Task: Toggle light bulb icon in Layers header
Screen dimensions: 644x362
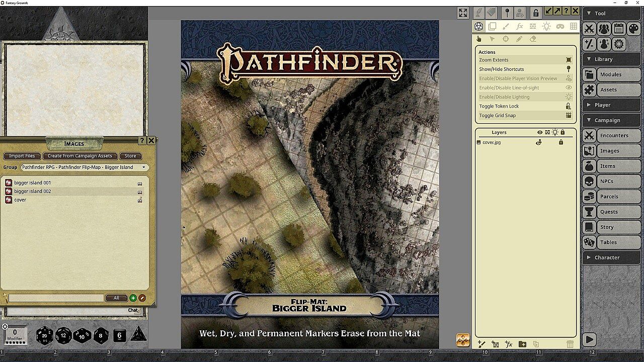Action: (x=555, y=133)
